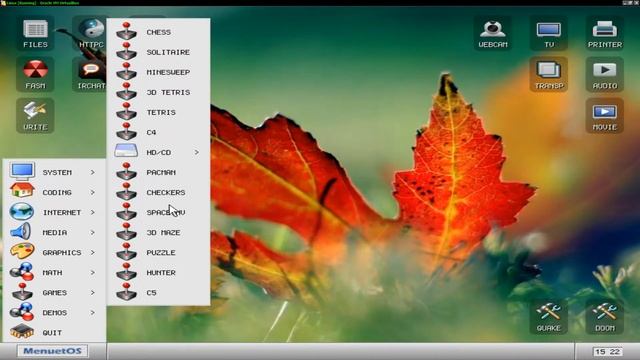The width and height of the screenshot is (640, 360).
Task: Launch the HTTPC desktop icon
Action: pos(91,33)
